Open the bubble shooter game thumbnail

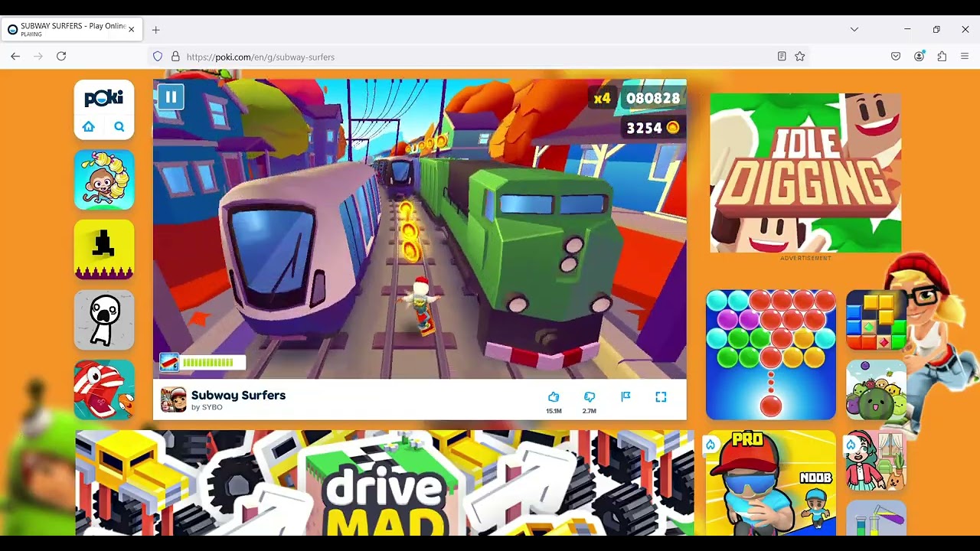coord(771,355)
